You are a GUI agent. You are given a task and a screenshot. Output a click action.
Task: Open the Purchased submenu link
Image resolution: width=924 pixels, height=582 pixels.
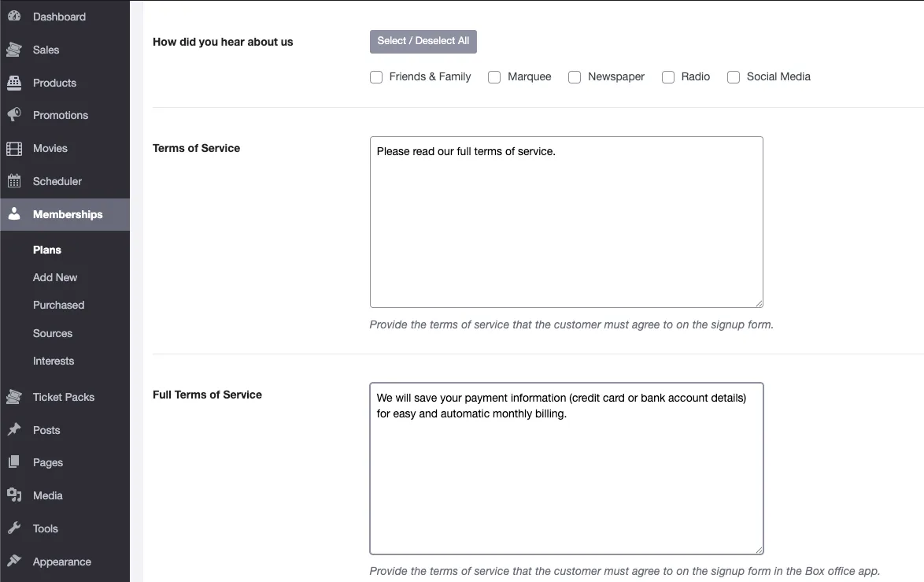coord(58,305)
